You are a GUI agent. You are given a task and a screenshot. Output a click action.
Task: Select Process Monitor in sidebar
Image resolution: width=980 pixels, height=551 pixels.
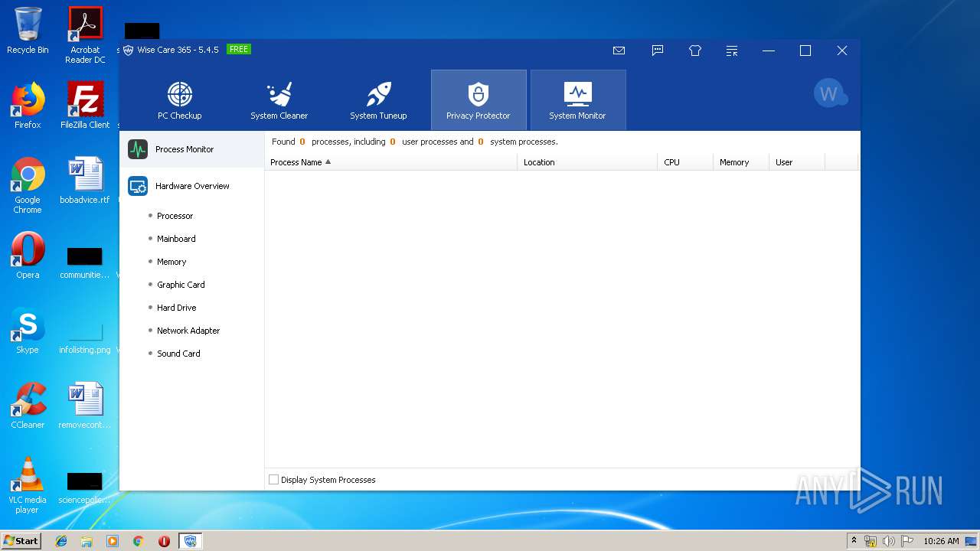click(x=191, y=149)
